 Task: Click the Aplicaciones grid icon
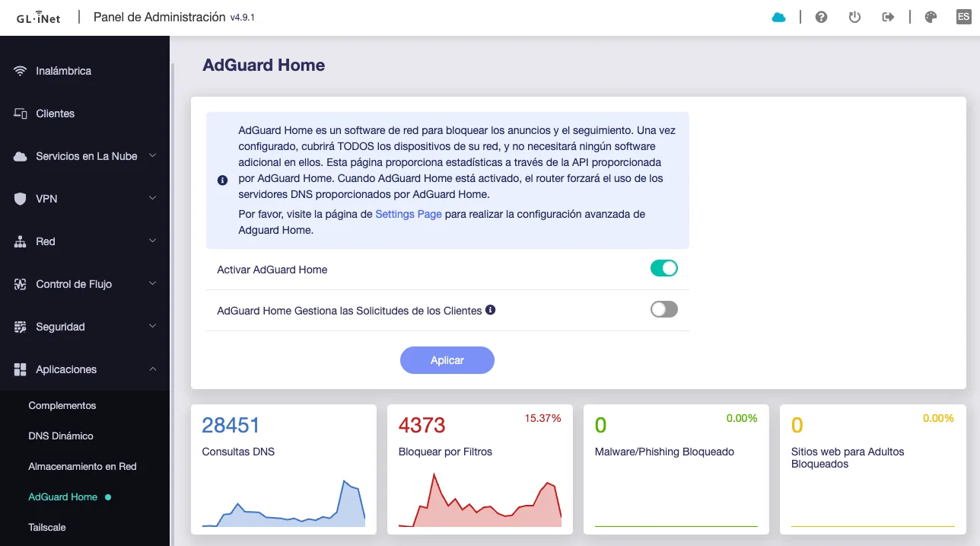coord(21,369)
